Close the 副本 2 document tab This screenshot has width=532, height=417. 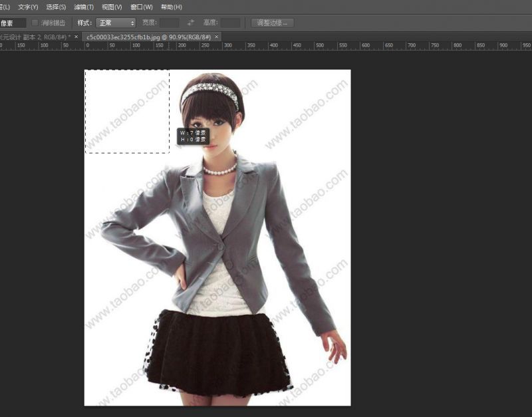tap(75, 37)
